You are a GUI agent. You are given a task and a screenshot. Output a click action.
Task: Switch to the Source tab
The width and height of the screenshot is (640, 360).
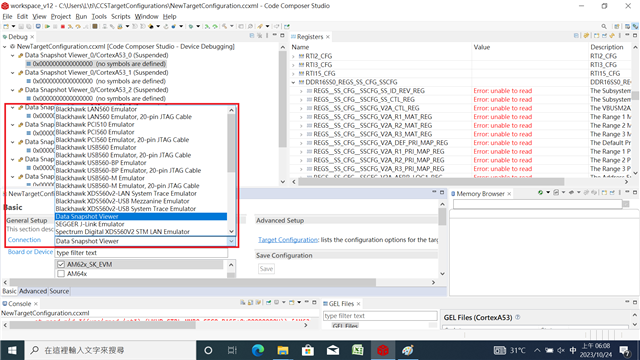pyautogui.click(x=59, y=291)
